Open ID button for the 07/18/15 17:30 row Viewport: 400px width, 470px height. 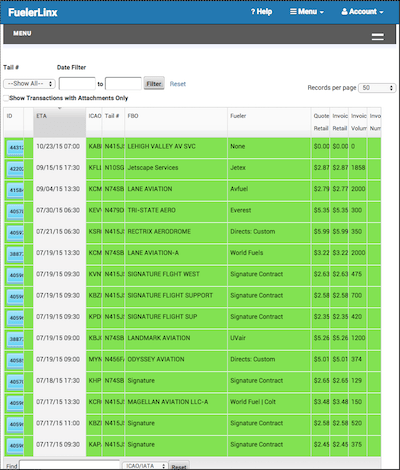coord(15,382)
